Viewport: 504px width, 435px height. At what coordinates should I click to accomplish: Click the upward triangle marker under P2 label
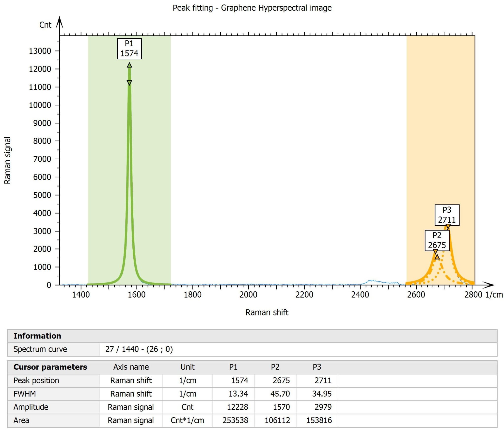click(437, 257)
